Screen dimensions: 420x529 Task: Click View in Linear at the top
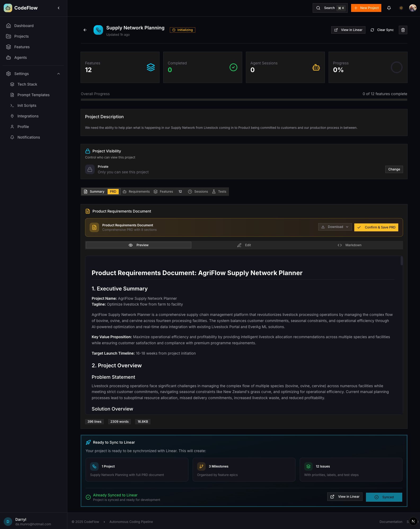pos(348,30)
